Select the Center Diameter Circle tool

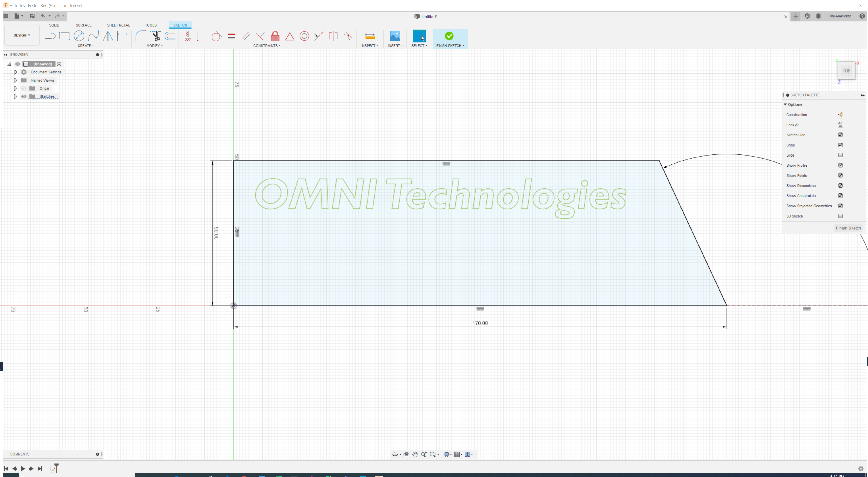pyautogui.click(x=79, y=36)
